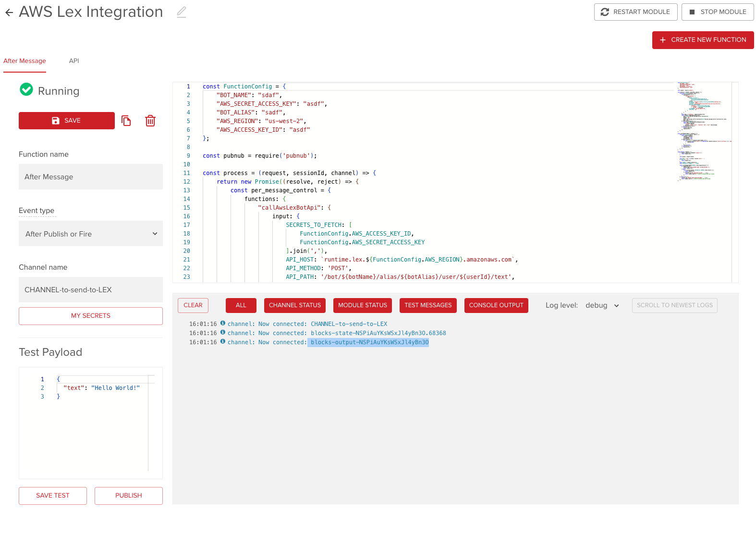Open My Secrets
The image size is (756, 537).
point(91,316)
